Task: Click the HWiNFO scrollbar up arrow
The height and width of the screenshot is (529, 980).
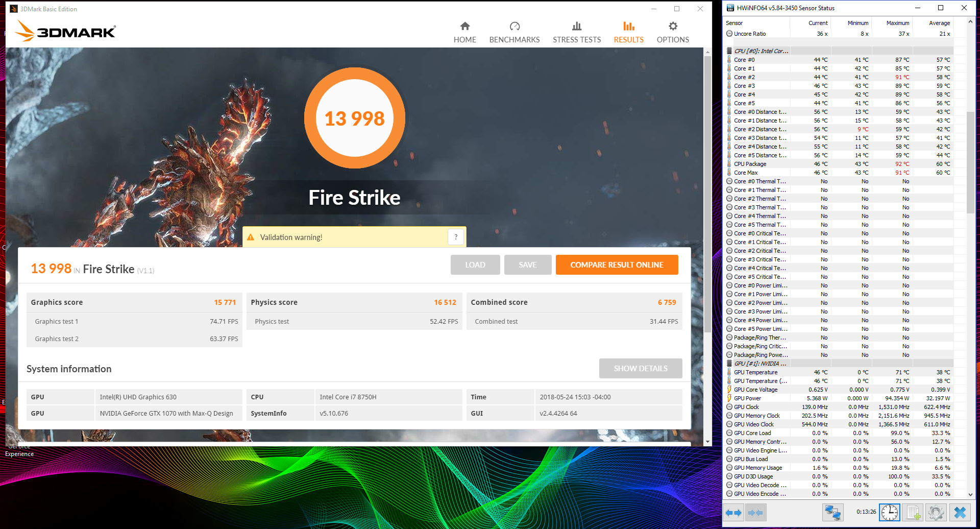Action: (x=970, y=22)
